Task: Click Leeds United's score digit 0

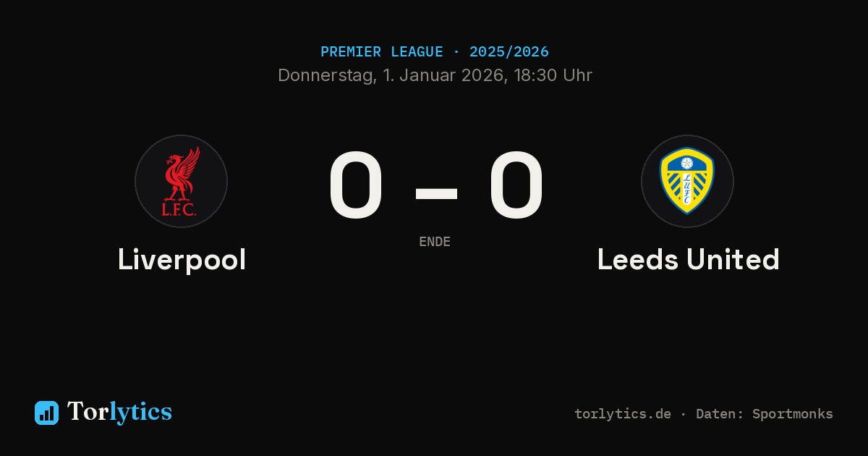Action: tap(516, 185)
